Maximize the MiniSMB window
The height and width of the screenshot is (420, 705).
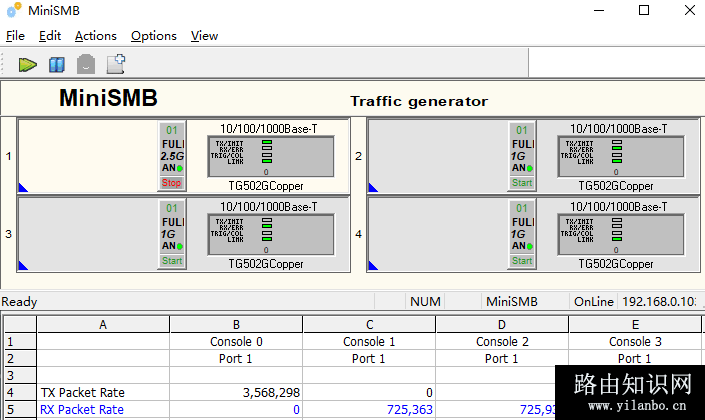644,10
